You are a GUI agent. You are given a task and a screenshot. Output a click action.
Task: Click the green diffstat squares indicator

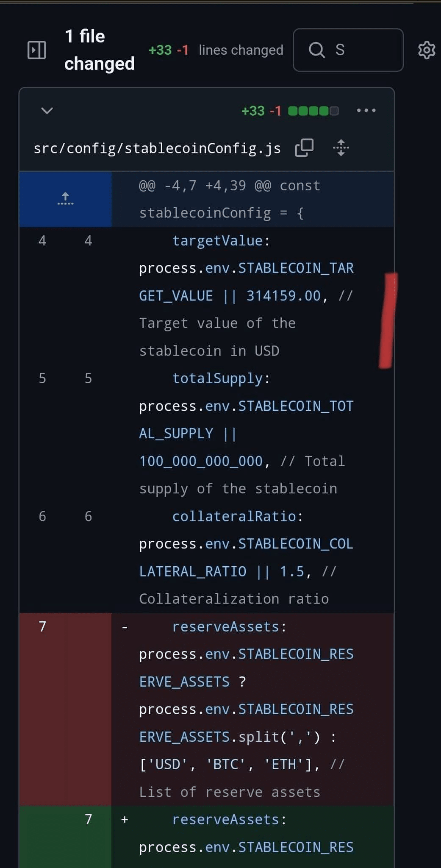click(x=313, y=111)
